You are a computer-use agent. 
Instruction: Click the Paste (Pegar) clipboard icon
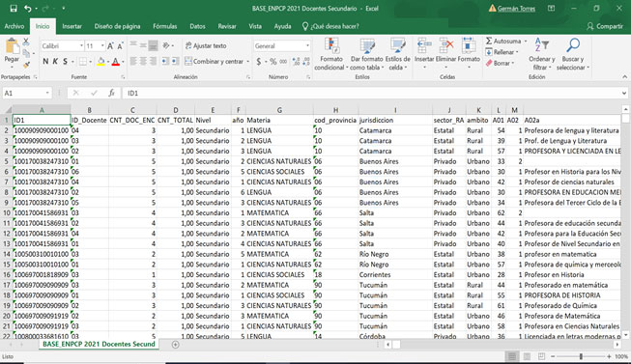pyautogui.click(x=12, y=45)
